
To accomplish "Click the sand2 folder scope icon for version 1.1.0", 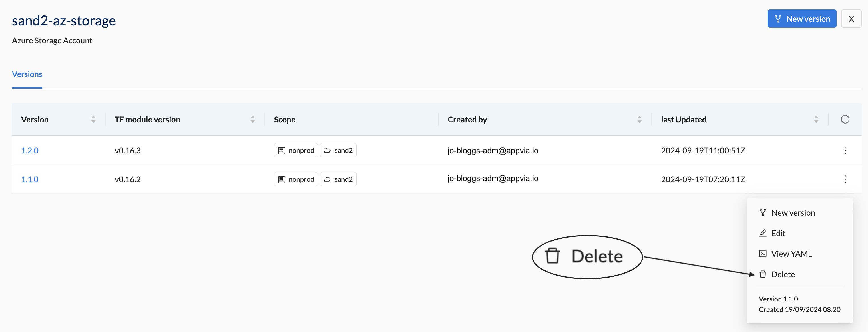I will coord(328,178).
